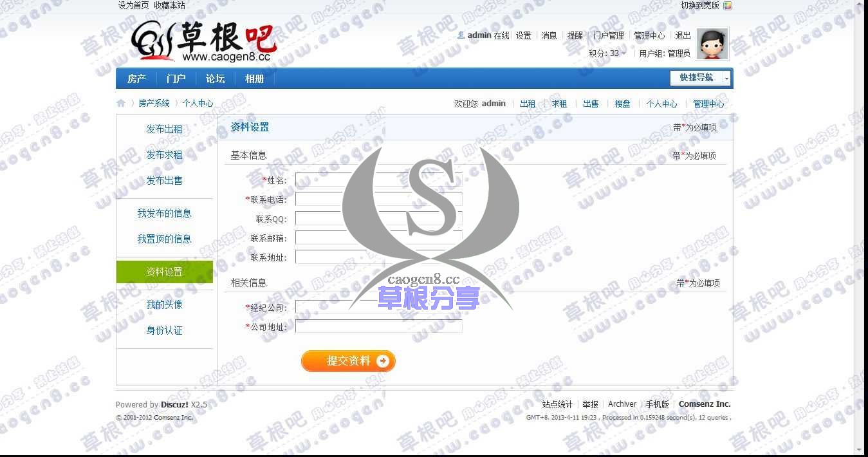Click the 身份认证 identity verification link
This screenshot has width=868, height=457.
[x=164, y=330]
